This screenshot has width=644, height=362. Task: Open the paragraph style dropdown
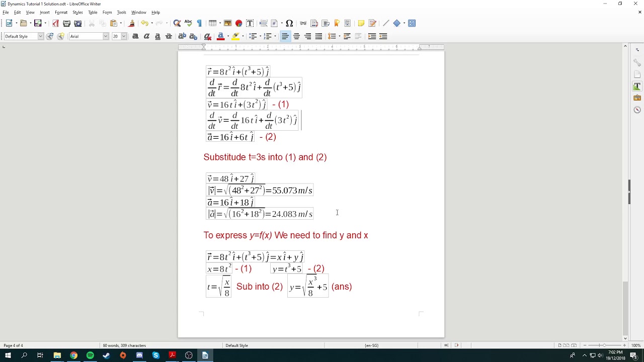tap(41, 36)
